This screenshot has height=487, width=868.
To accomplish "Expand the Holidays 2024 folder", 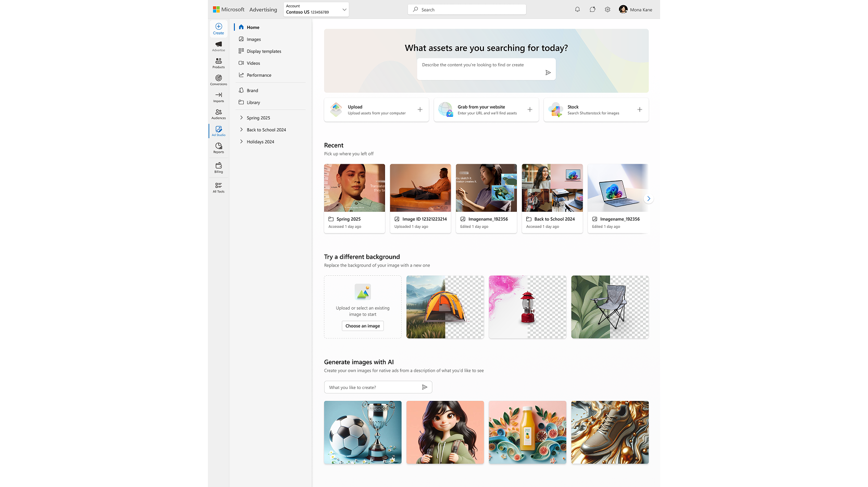I will tap(241, 142).
